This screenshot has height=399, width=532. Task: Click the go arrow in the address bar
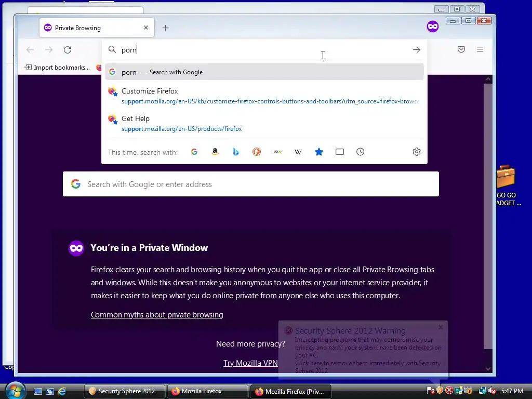point(417,50)
